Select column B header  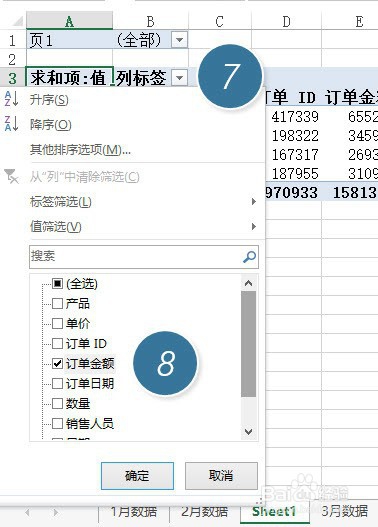(x=151, y=21)
